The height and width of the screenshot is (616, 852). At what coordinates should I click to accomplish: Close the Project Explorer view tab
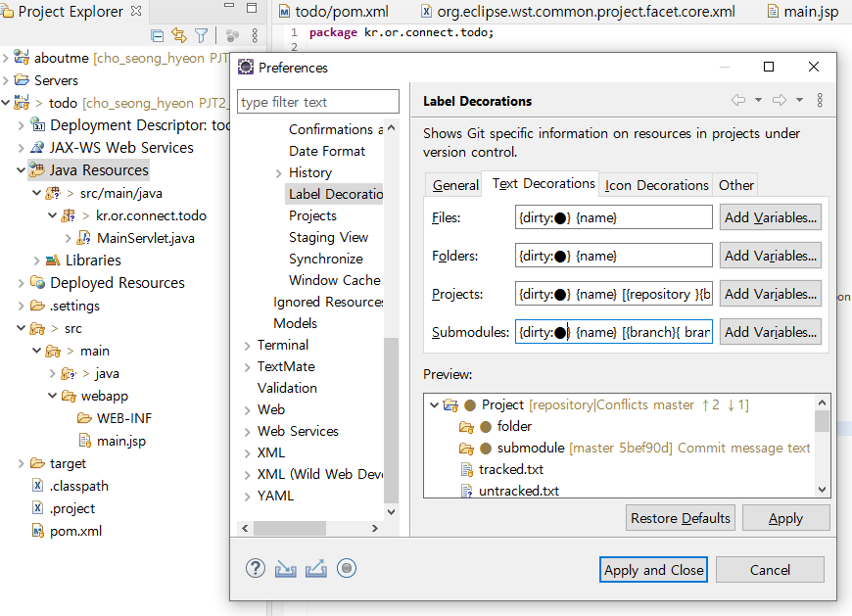coord(136,11)
